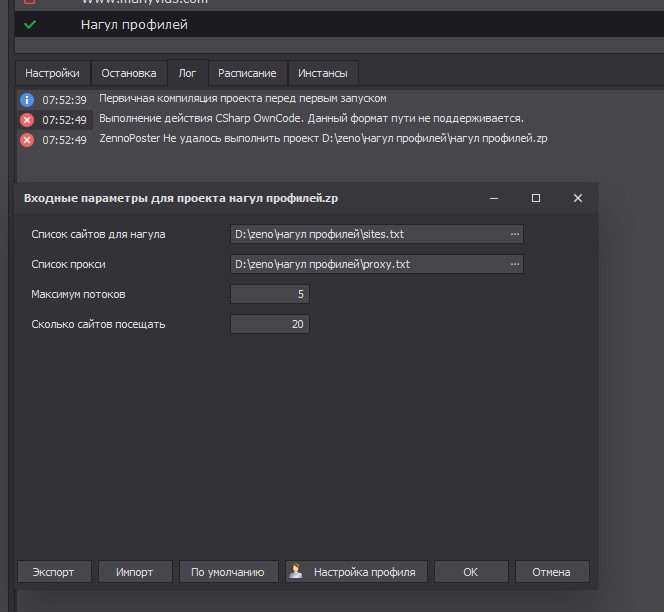664x612 pixels.
Task: Click the Максимум потоков value field
Action: 270,294
